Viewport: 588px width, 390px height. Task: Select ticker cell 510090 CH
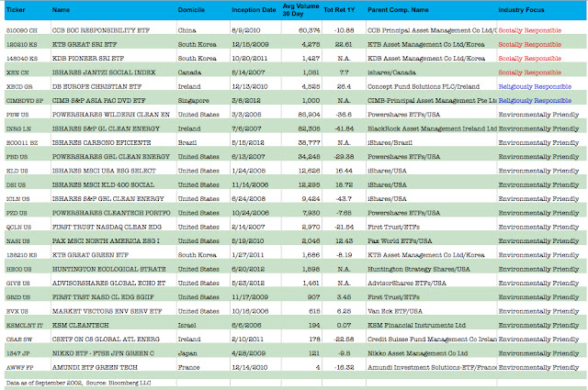22,30
